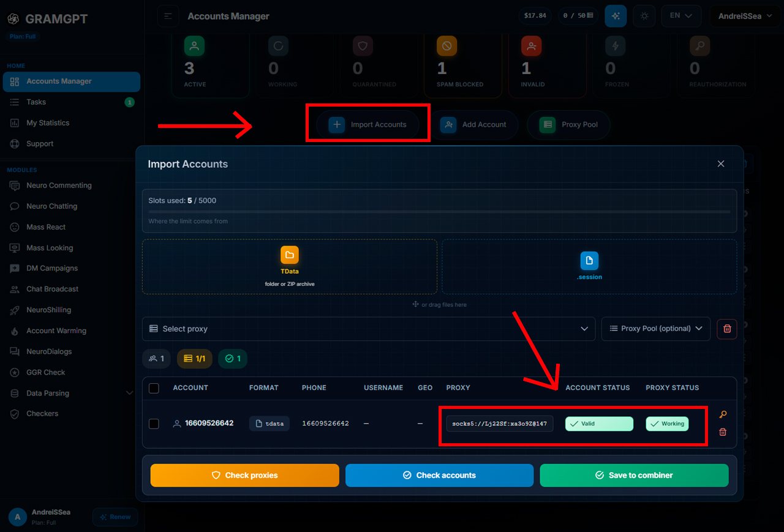Open the Chat Broadcast module
Image resolution: width=784 pixels, height=532 pixels.
coord(72,289)
